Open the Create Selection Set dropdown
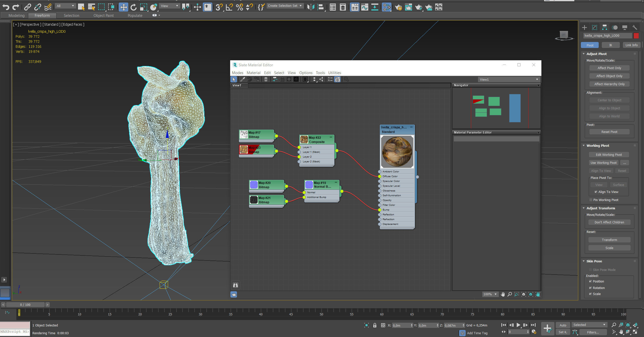 tap(285, 6)
